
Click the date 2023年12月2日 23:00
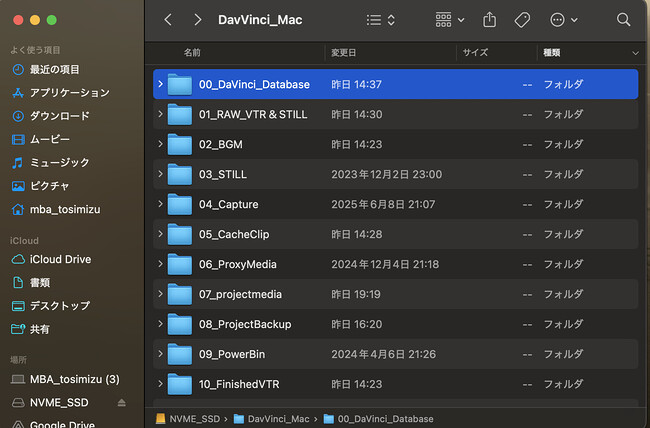[x=386, y=174]
